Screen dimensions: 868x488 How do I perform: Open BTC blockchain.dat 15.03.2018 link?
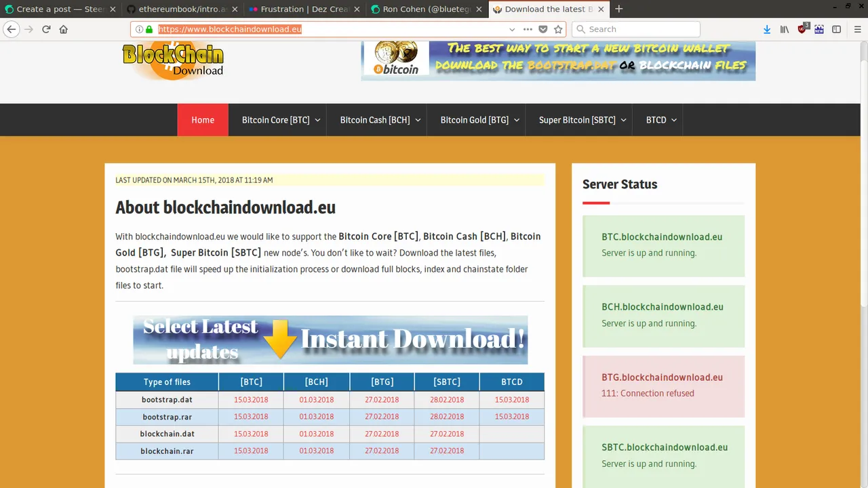(251, 434)
